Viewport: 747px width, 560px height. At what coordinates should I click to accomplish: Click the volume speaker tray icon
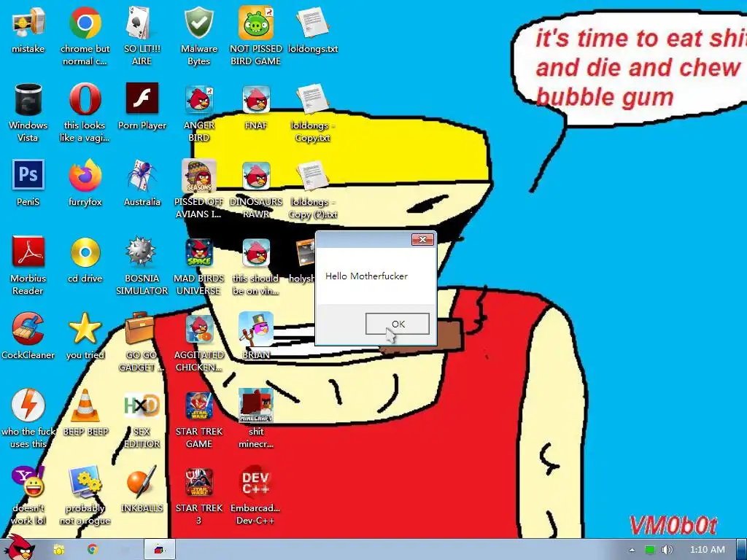coord(667,550)
